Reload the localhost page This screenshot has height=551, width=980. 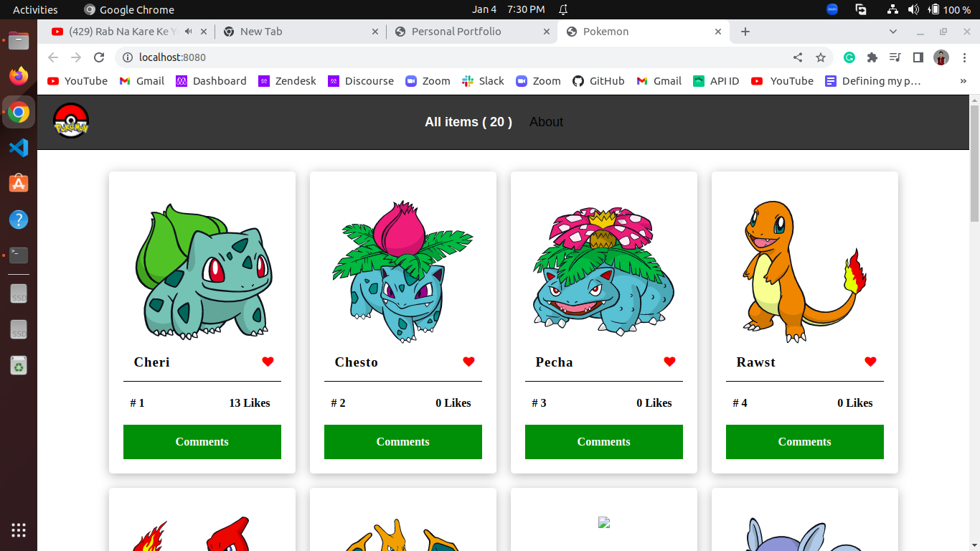pyautogui.click(x=100, y=57)
